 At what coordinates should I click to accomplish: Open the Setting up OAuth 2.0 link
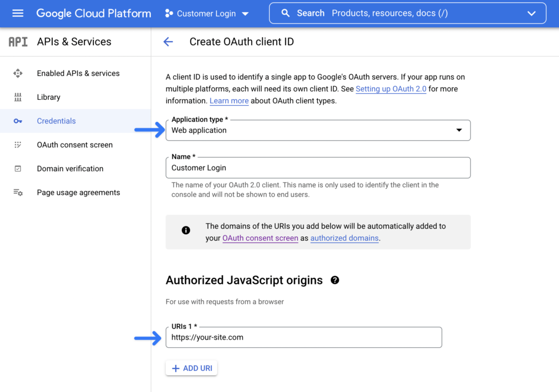(x=390, y=89)
